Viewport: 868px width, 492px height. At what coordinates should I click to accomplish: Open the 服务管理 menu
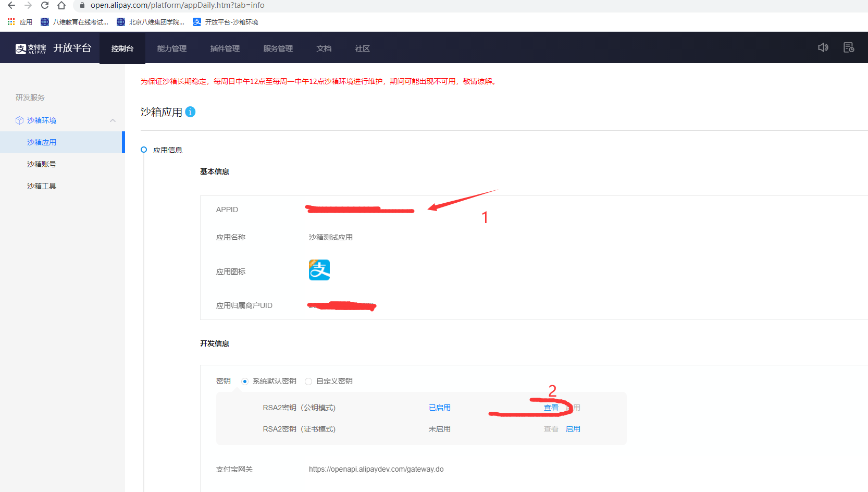[x=278, y=48]
